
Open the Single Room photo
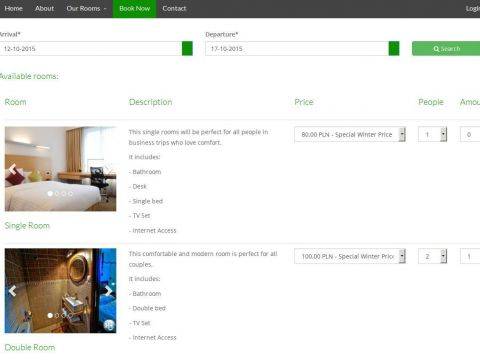click(60, 169)
